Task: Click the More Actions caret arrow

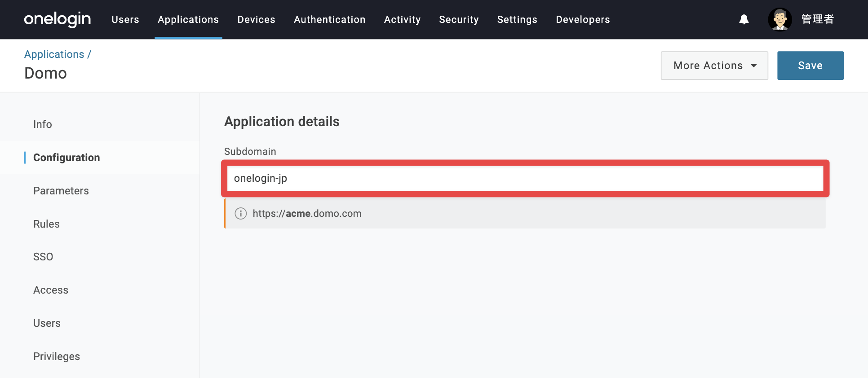Action: pos(754,66)
